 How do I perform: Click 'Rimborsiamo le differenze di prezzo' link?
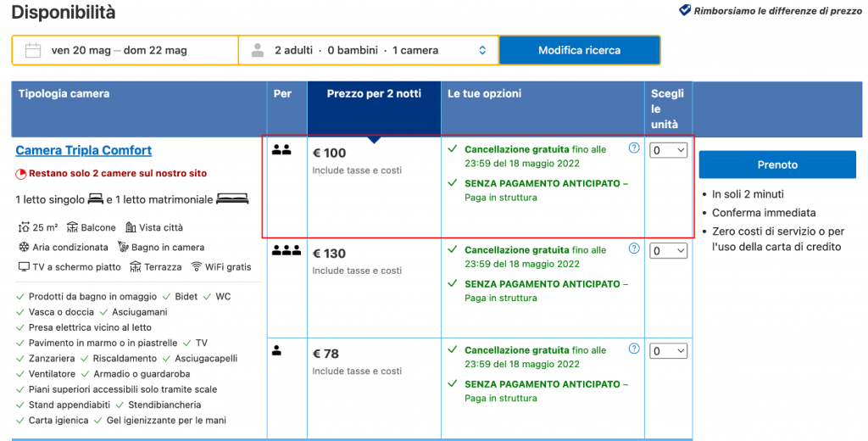[x=777, y=11]
